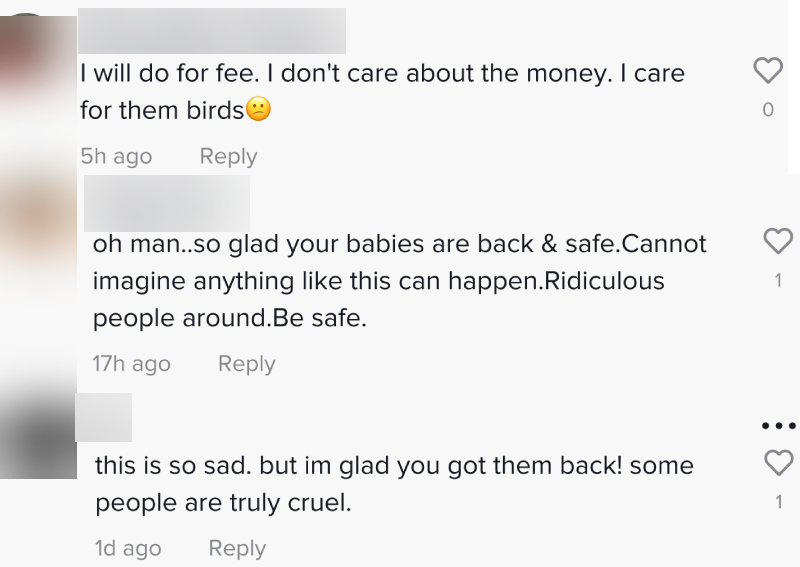Like the "so glad your babies are back" comment

777,241
